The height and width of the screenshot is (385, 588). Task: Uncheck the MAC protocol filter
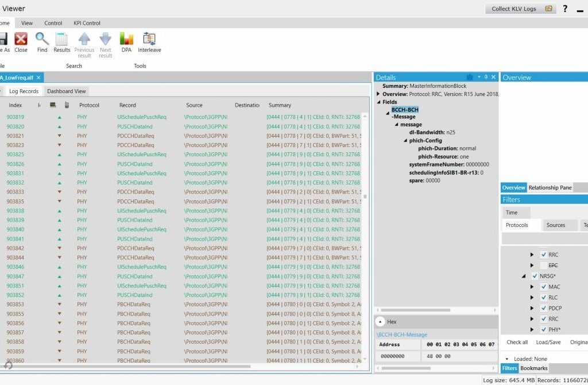point(544,287)
